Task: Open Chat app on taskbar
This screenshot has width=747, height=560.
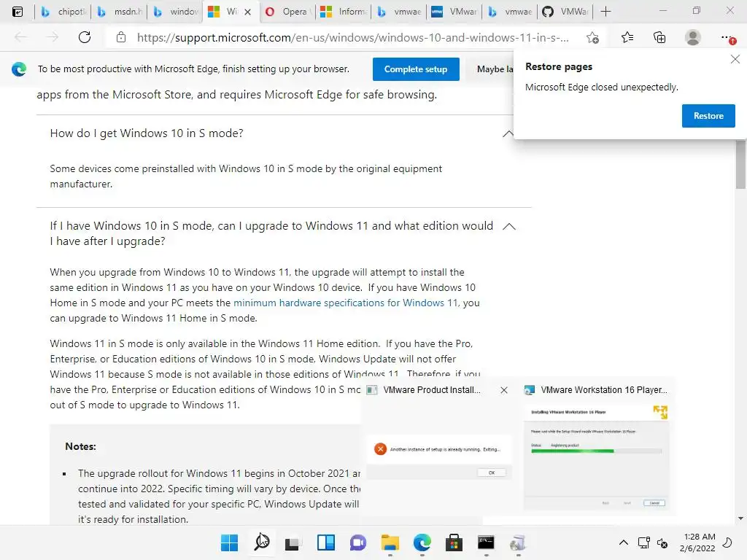Action: [x=357, y=542]
